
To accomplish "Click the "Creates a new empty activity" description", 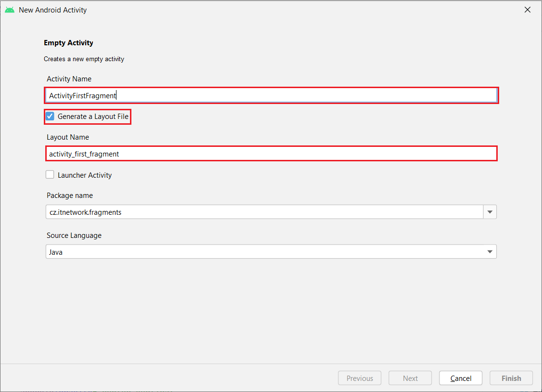I will click(84, 59).
